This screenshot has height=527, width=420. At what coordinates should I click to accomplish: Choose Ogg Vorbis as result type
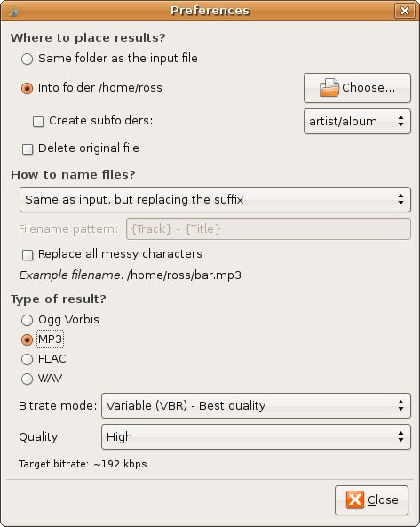(x=28, y=320)
